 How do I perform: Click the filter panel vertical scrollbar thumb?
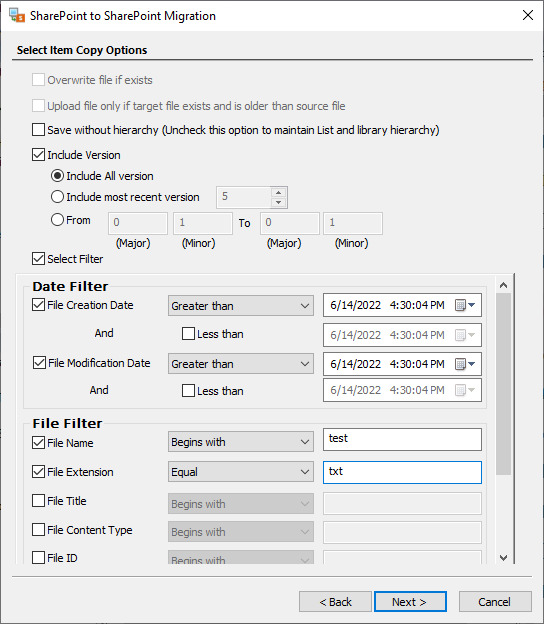click(503, 384)
